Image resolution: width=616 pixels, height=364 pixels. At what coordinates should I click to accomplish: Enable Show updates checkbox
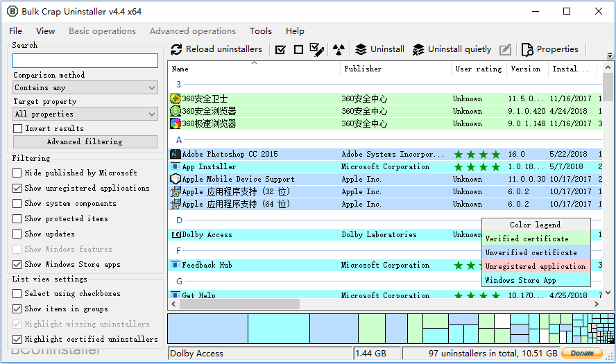pyautogui.click(x=17, y=234)
